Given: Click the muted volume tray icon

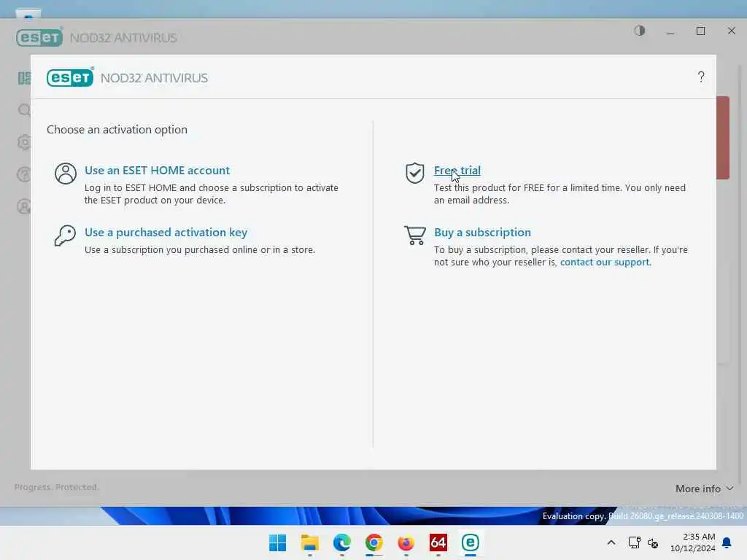Looking at the screenshot, I should pyautogui.click(x=653, y=542).
